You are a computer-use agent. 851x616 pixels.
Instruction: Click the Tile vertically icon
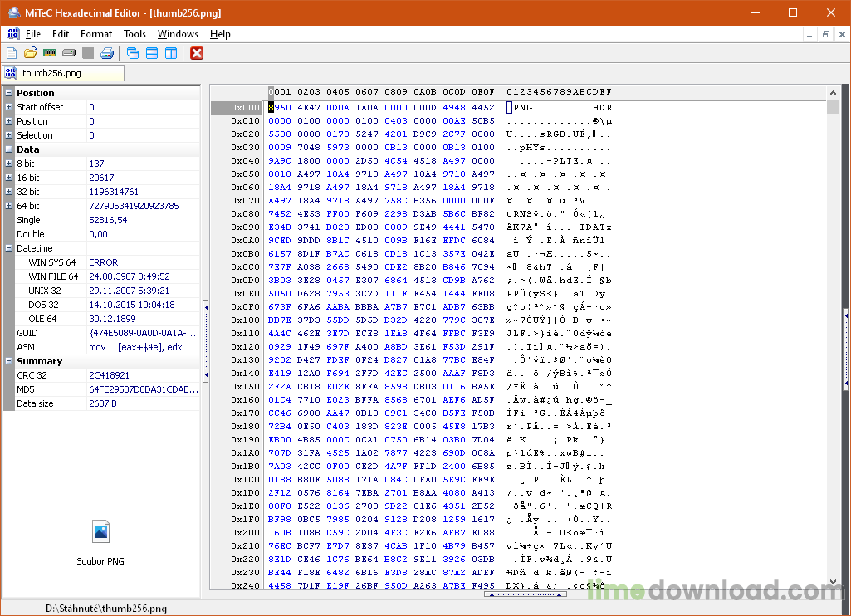(x=171, y=53)
